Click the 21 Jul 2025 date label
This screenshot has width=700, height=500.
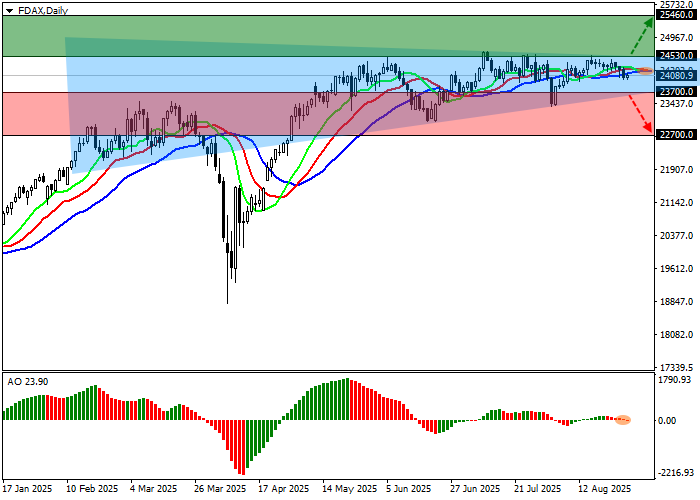pyautogui.click(x=538, y=489)
